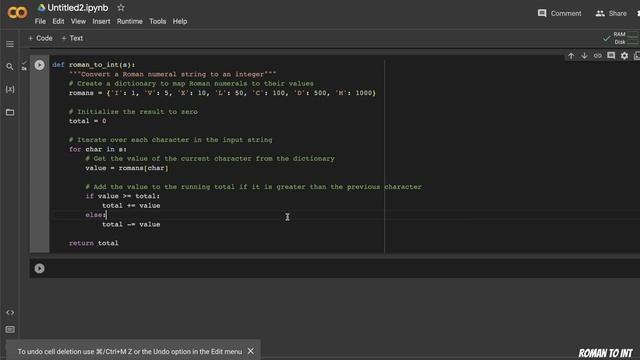Open the Find and replace sidebar

click(10, 67)
